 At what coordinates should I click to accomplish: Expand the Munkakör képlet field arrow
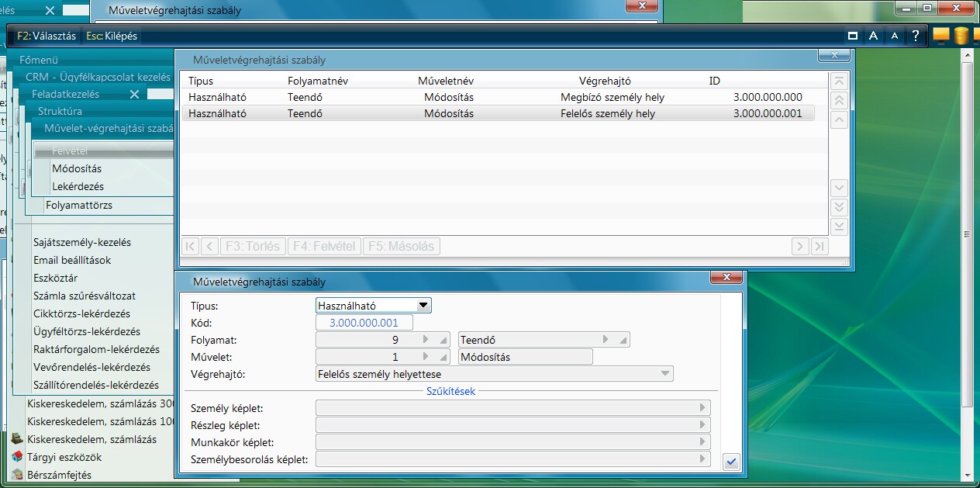(x=702, y=442)
